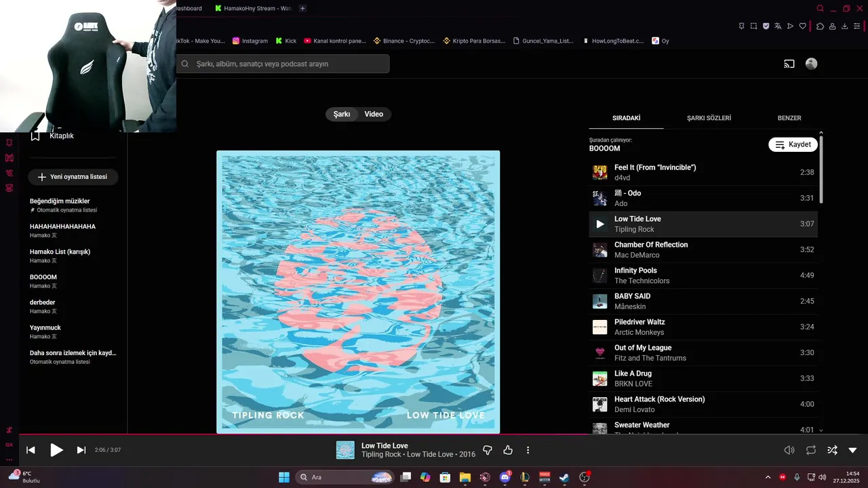Viewport: 868px width, 488px height.
Task: Open Kanal kontrol paneli bookmark
Action: [x=335, y=41]
